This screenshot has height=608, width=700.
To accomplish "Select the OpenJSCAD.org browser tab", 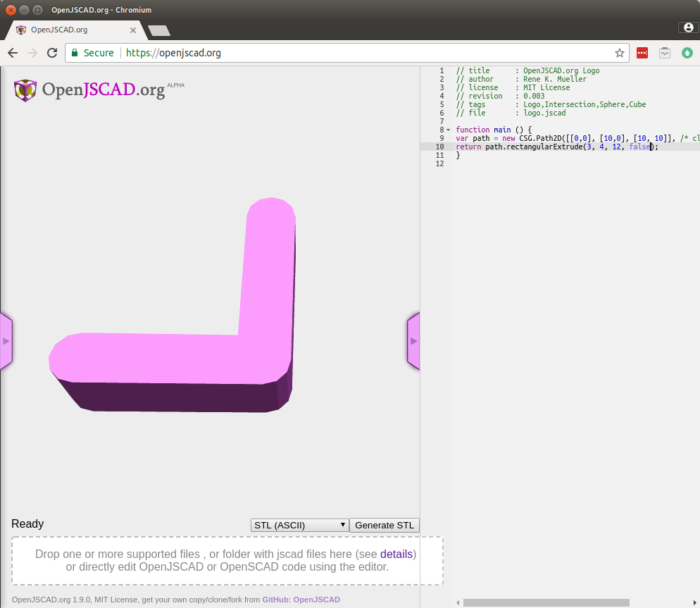I will pos(75,30).
